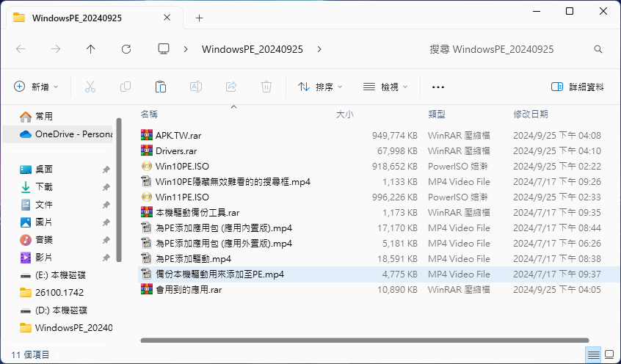Click the 996,226 KB size cell

(x=395, y=197)
